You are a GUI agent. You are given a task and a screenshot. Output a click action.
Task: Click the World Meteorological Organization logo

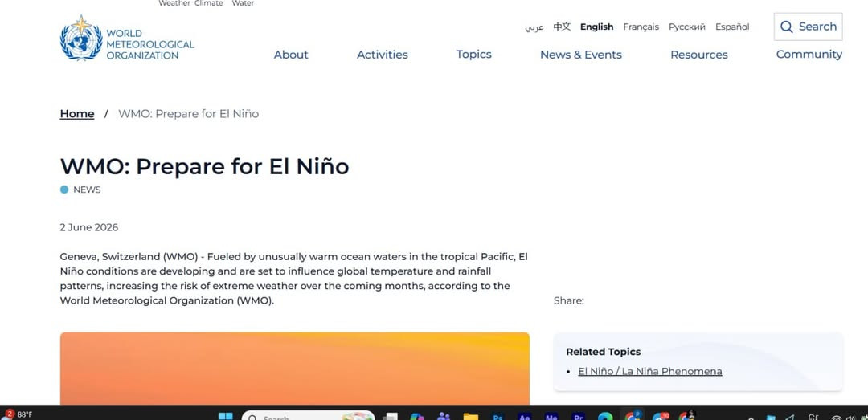(x=127, y=38)
